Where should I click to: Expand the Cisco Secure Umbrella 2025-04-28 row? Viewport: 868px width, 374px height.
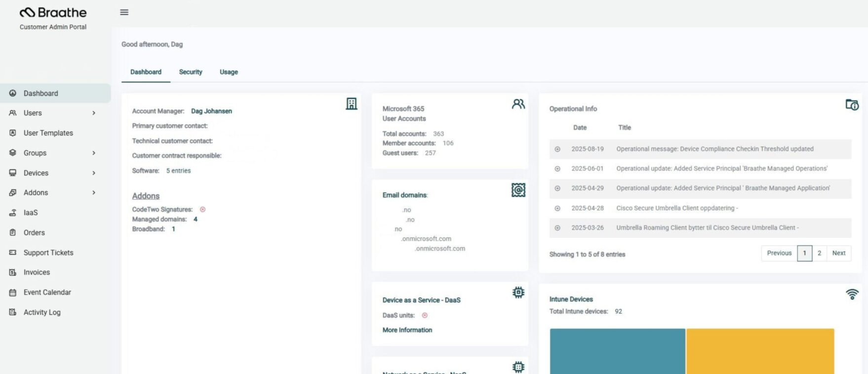click(x=557, y=208)
